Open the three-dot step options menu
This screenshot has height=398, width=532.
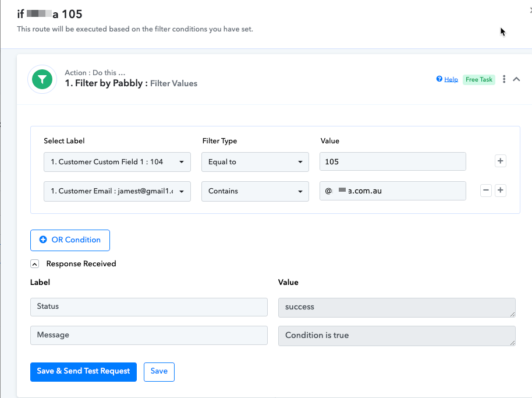[x=504, y=79]
